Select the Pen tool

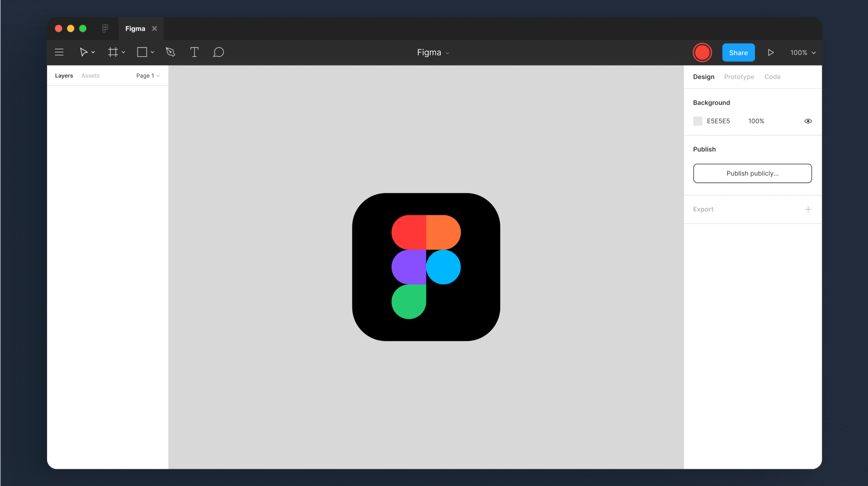(x=171, y=52)
